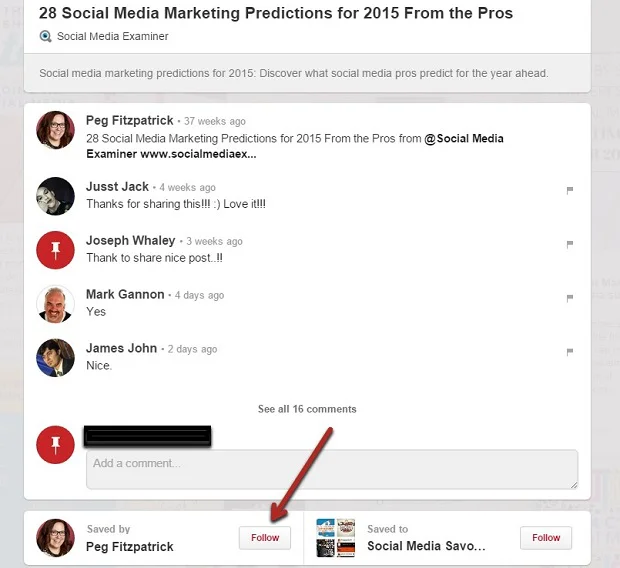Open Peg Fitzpatrick's avatar in top comment
The width and height of the screenshot is (620, 568).
55,130
